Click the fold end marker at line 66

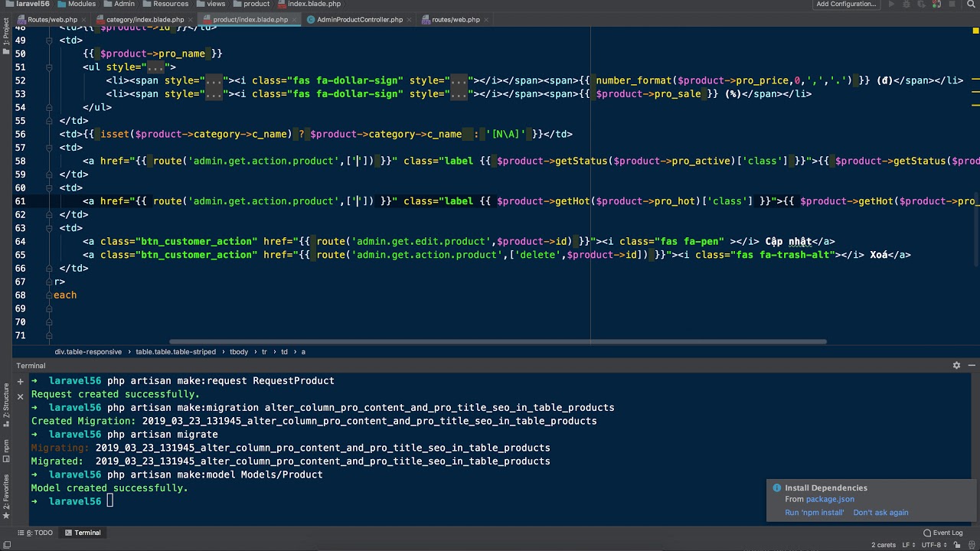coord(50,269)
